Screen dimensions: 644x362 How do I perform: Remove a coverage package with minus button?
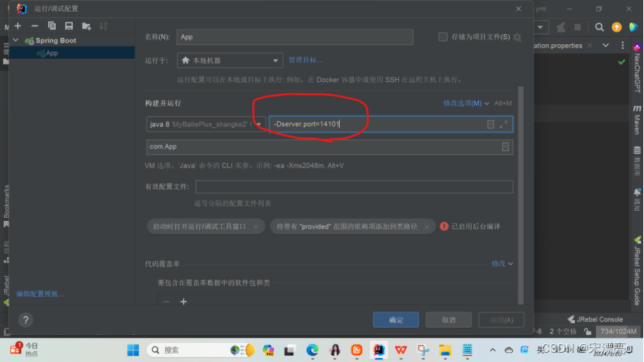click(166, 302)
